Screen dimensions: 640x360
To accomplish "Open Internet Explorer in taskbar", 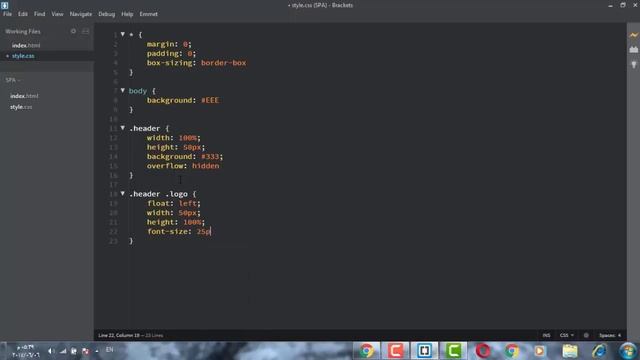I will click(599, 351).
